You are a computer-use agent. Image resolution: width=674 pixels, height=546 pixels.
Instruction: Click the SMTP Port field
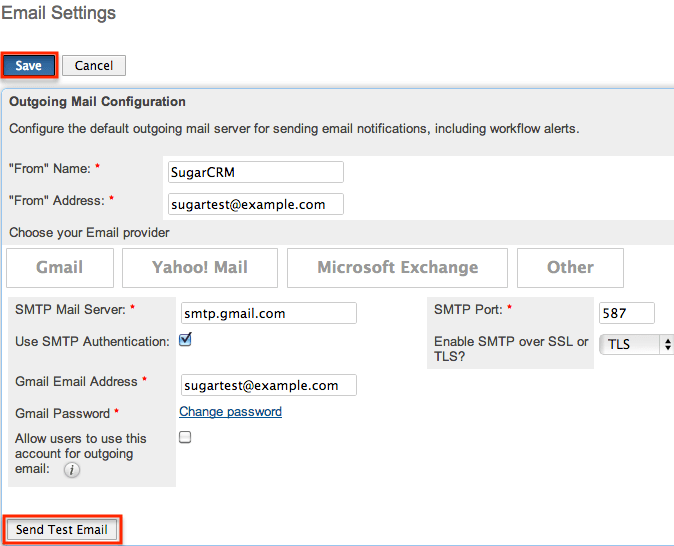click(627, 313)
